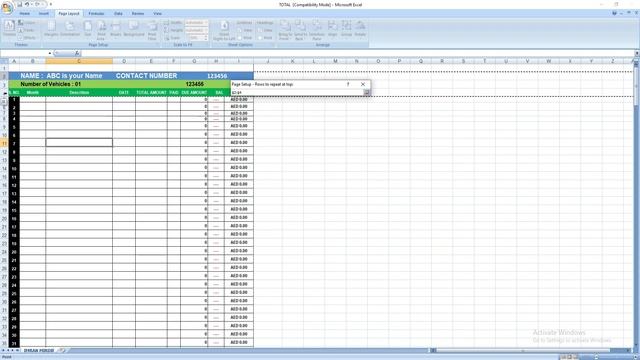Click the Print Area icon

pos(101,29)
